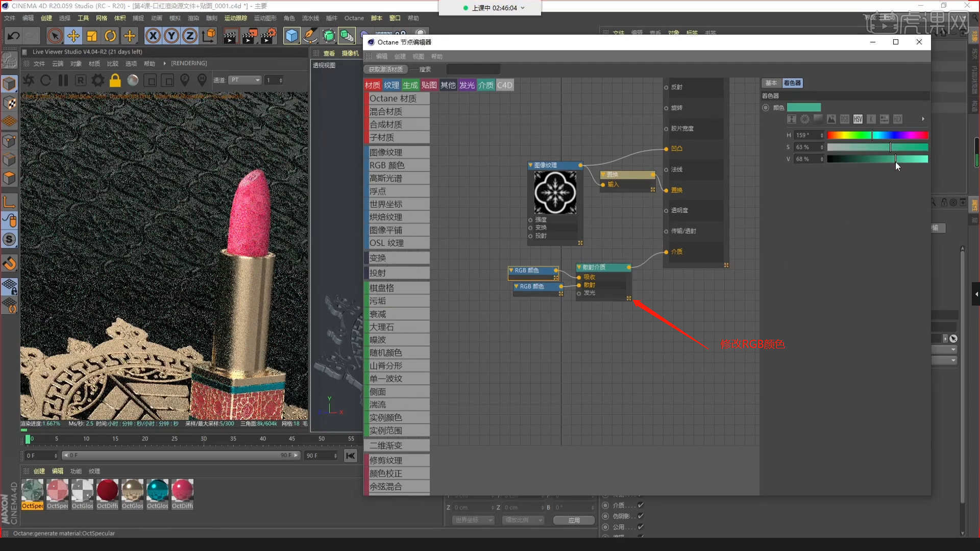Click the Live Viewer send scene icon

click(x=29, y=80)
